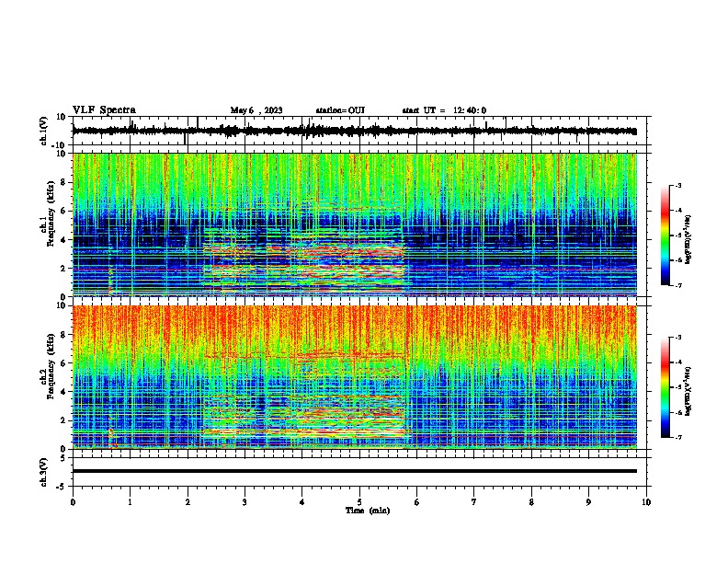Viewport: 728px width, 563px height.
Task: Click the ch.2 colorbar scale
Action: click(x=665, y=387)
